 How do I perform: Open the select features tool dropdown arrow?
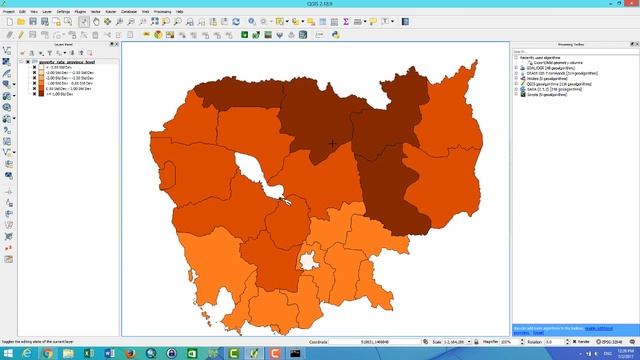pos(287,22)
